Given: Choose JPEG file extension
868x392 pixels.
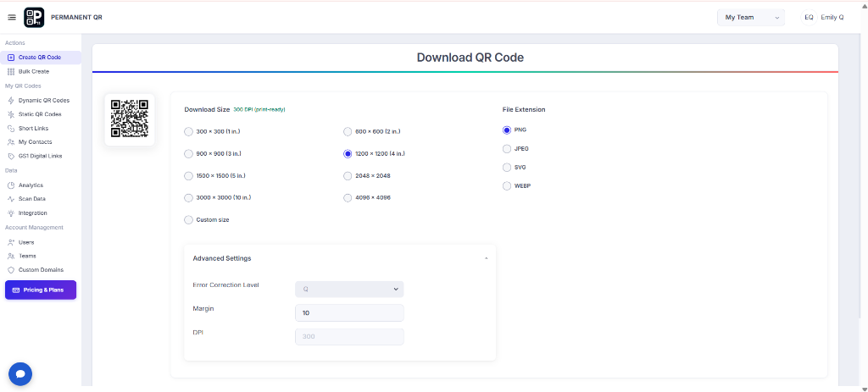Looking at the screenshot, I should point(507,149).
